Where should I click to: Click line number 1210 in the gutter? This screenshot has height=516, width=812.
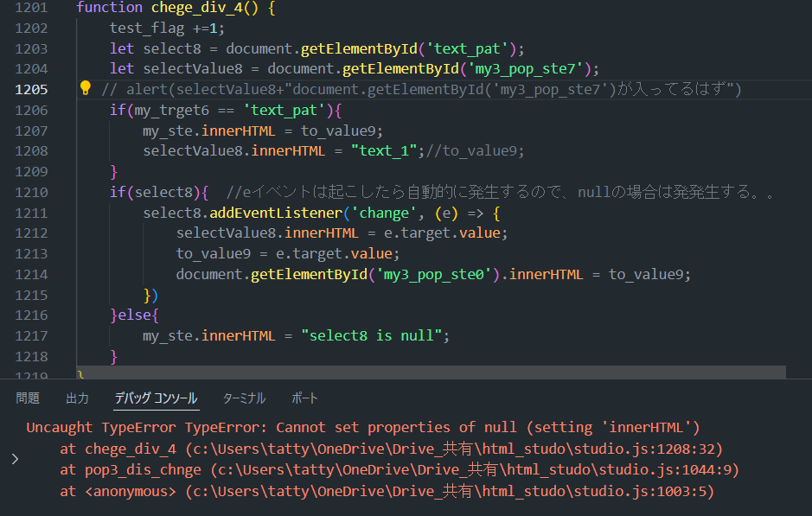(31, 193)
